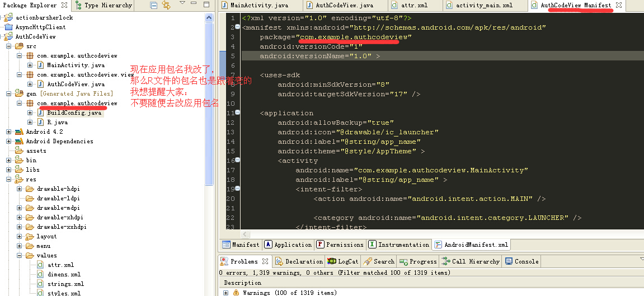The width and height of the screenshot is (644, 296).
Task: Click the gen folder icon
Action: click(19, 93)
